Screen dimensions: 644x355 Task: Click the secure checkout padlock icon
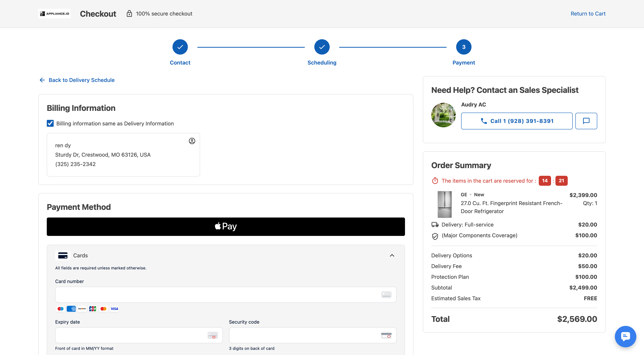pos(129,13)
